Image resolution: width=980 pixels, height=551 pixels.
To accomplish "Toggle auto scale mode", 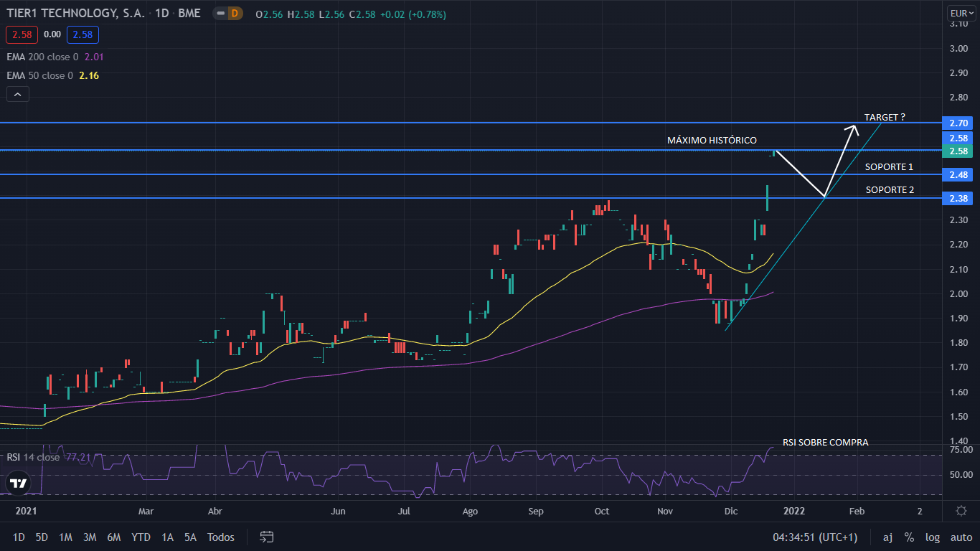I will [961, 537].
